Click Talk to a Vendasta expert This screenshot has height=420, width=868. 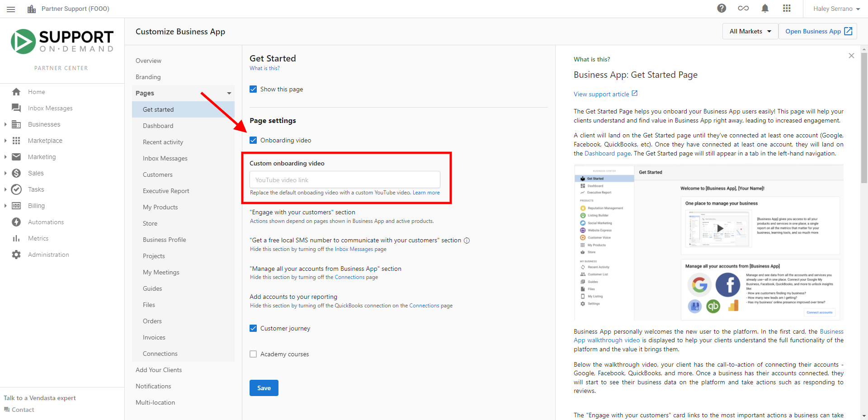point(40,398)
